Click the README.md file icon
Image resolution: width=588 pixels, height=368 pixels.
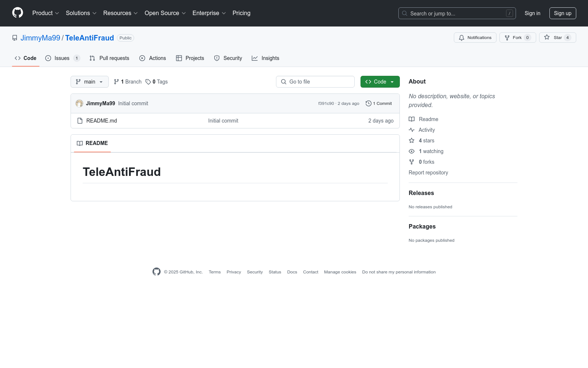80,121
